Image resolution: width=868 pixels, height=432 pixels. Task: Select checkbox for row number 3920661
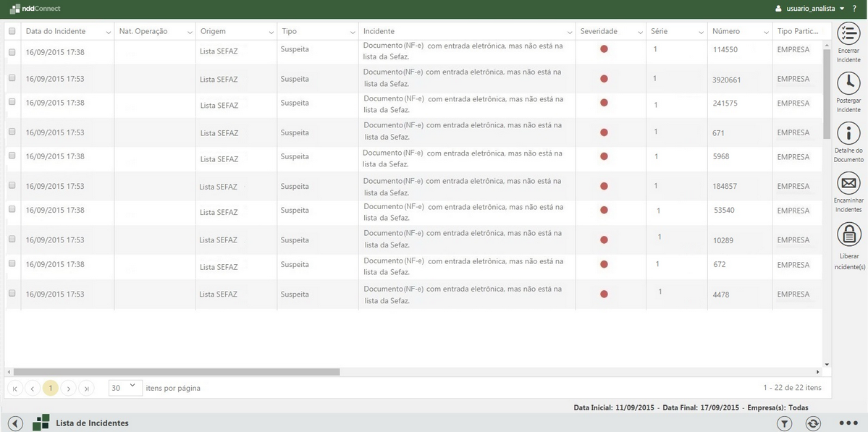point(12,77)
